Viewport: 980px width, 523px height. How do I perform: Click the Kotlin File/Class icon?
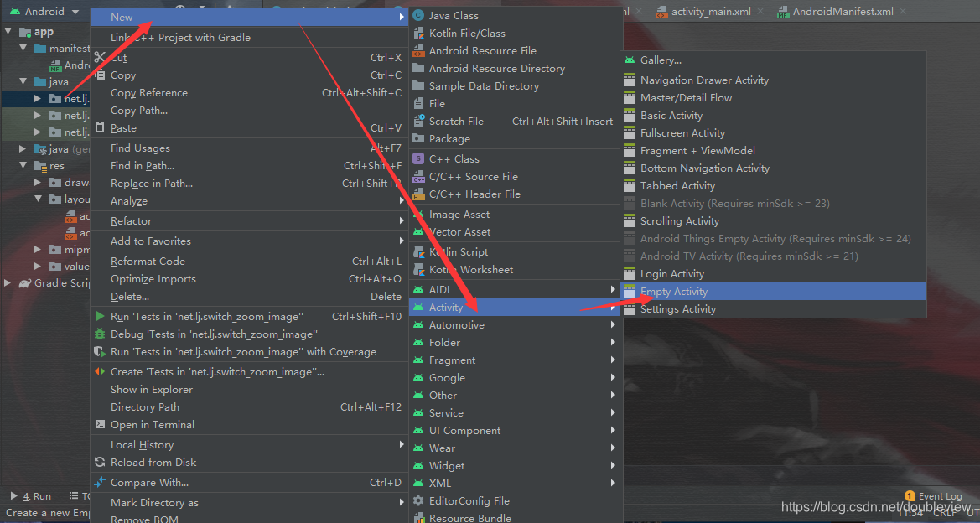419,34
